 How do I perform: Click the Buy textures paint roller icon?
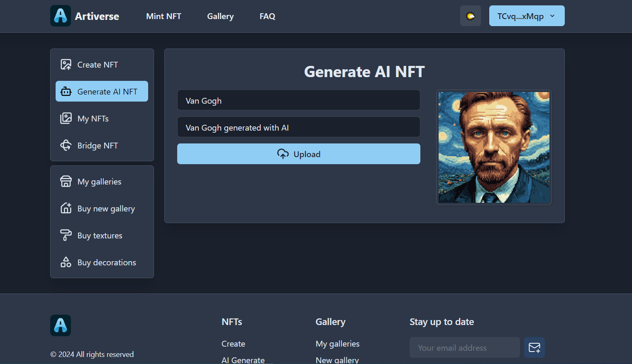66,235
